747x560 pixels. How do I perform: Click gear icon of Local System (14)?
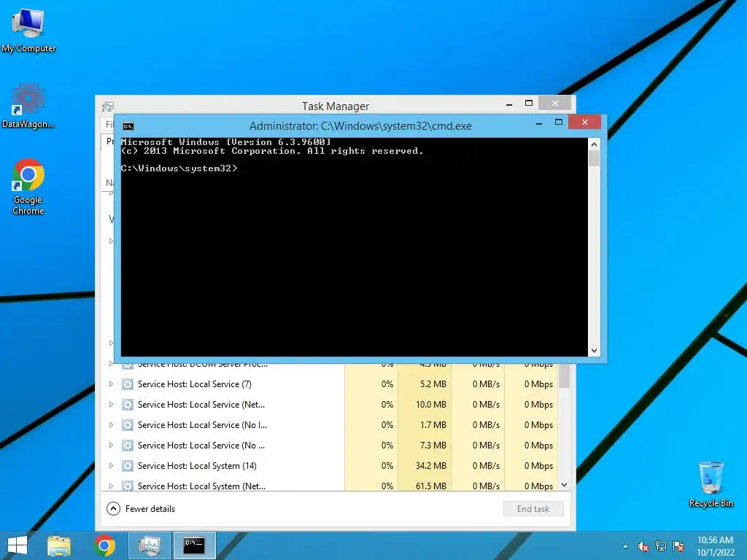pos(127,466)
